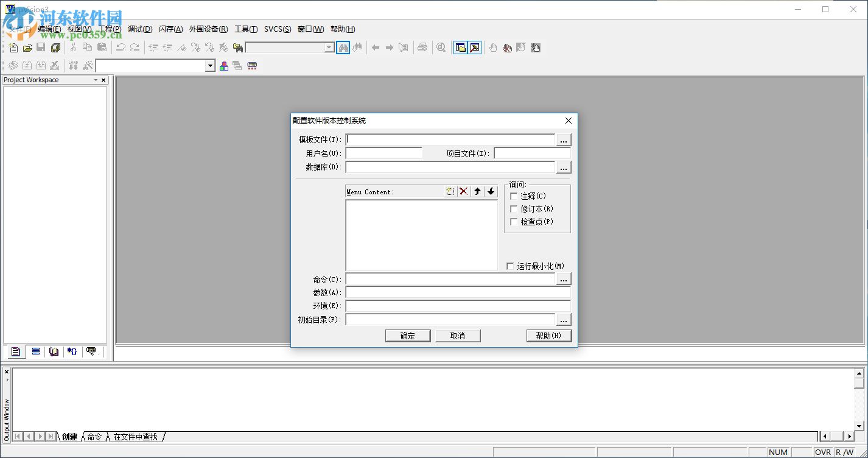Image resolution: width=868 pixels, height=458 pixels.
Task: Select the Kill All Breakpoints hand icon
Action: tap(507, 48)
